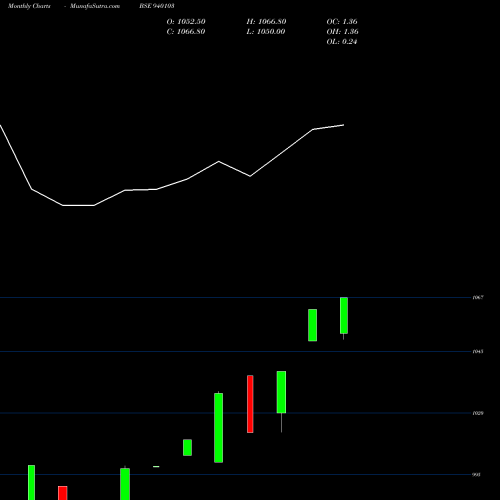The height and width of the screenshot is (500, 500).
Task: Click the green candle with wick below the 1029 line
Action: click(281, 392)
